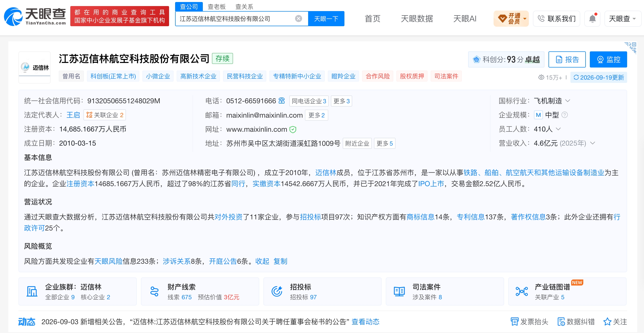The height and width of the screenshot is (333, 644).
Task: Clear the search box text
Action: 299,19
